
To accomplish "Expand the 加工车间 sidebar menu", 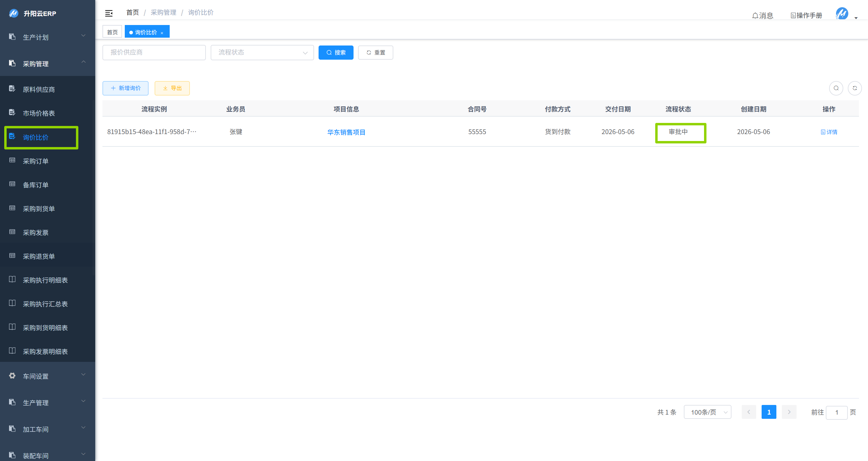I will (x=48, y=429).
